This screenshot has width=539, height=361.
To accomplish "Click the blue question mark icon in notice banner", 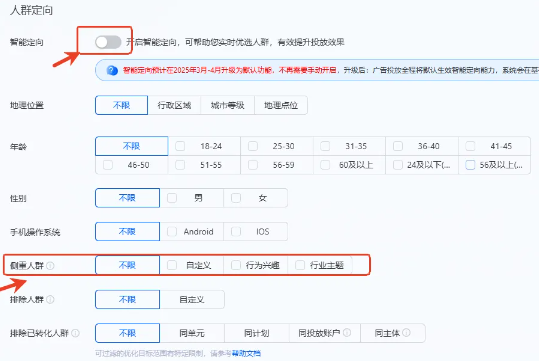I will click(112, 70).
